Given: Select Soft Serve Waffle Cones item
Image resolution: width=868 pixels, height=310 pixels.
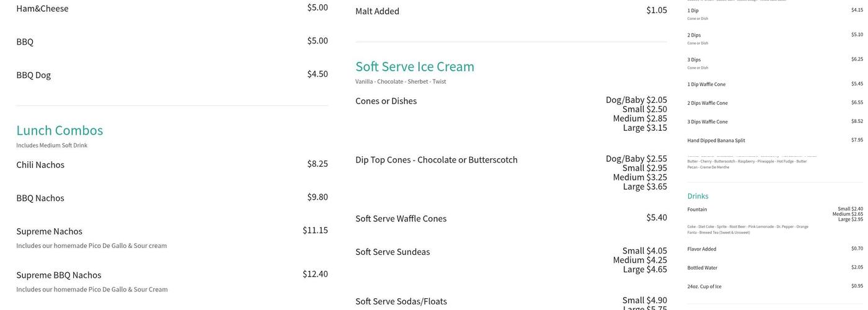Looking at the screenshot, I should tap(401, 218).
